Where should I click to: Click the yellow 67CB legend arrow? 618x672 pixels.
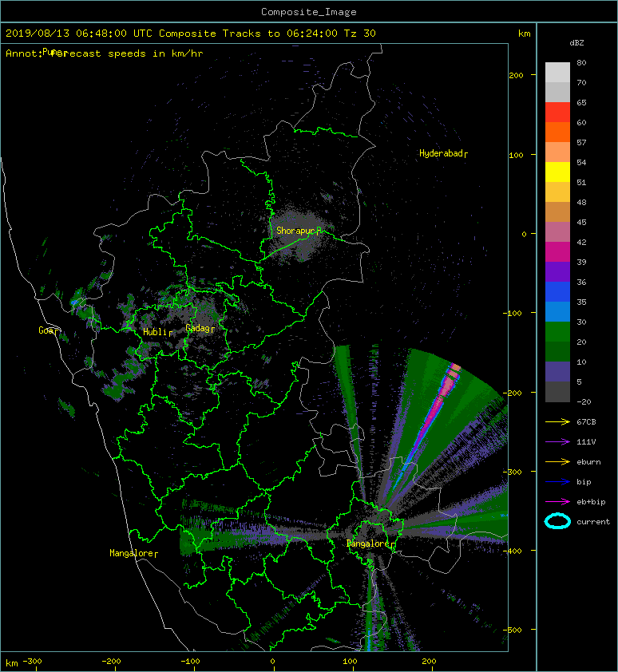[557, 422]
